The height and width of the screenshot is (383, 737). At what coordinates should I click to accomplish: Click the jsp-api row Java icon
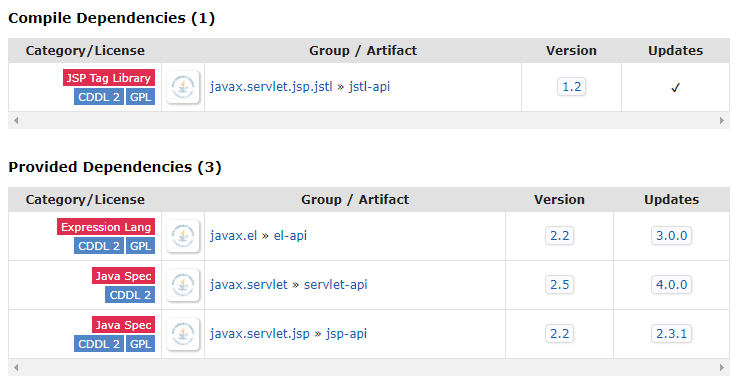183,334
